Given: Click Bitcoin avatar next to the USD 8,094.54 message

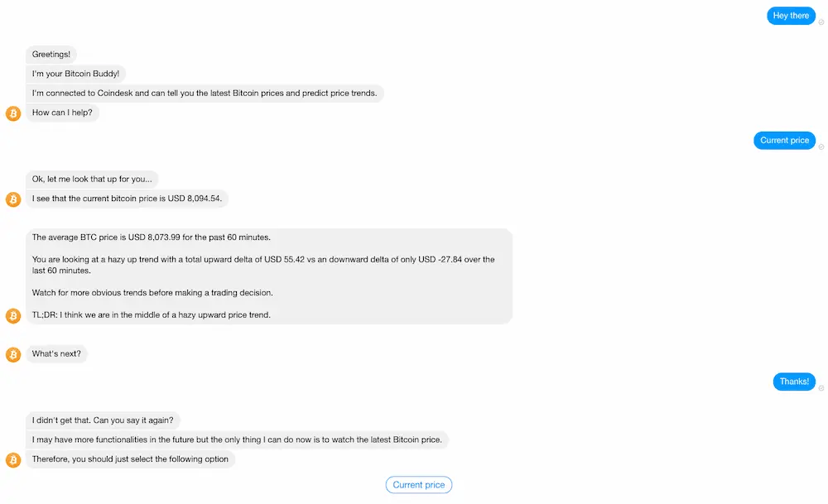Looking at the screenshot, I should 13,199.
